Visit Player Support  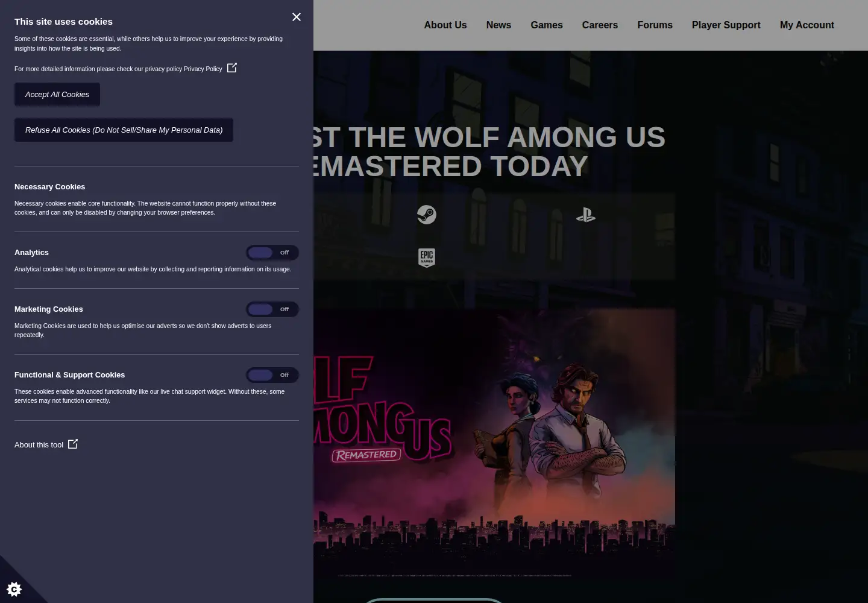click(x=726, y=25)
